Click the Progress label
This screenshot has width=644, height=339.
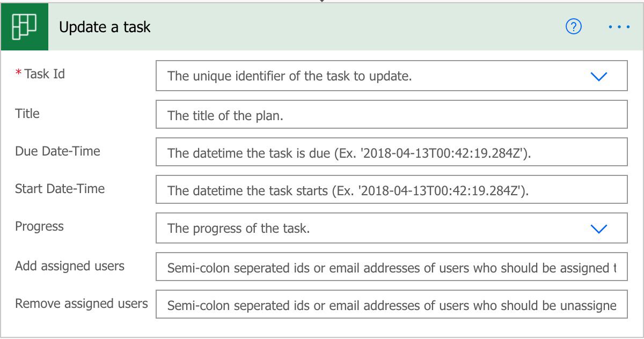(x=39, y=226)
